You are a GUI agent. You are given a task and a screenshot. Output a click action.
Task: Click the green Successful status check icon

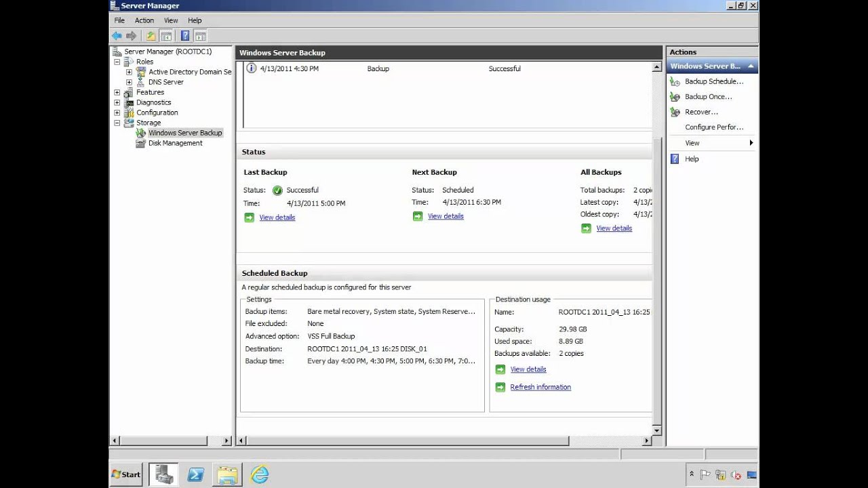(x=277, y=190)
